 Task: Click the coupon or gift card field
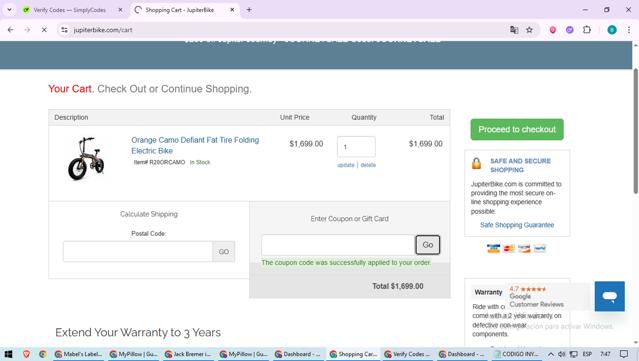pyautogui.click(x=338, y=245)
